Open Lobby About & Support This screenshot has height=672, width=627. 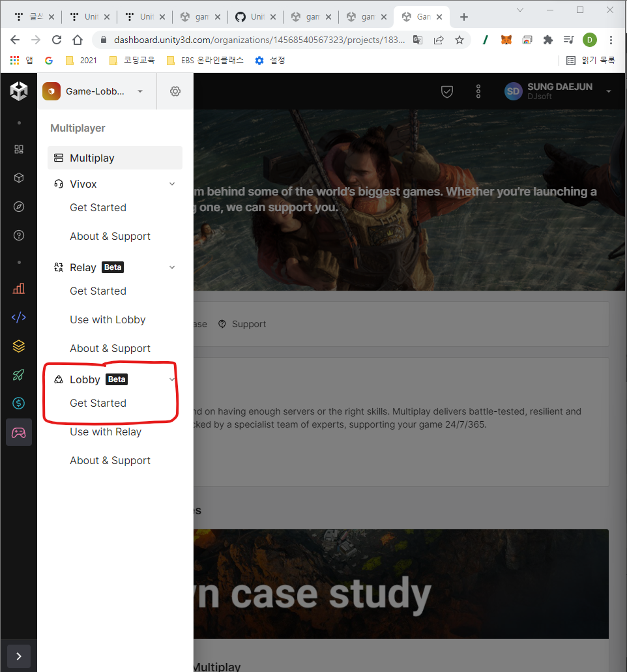click(110, 461)
